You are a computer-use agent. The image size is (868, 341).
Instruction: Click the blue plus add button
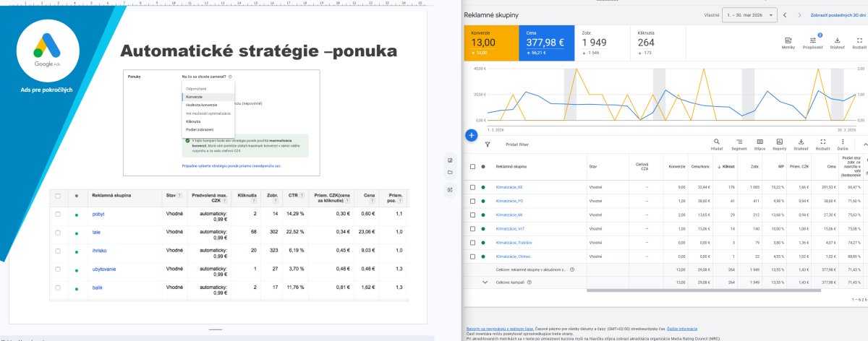tap(471, 134)
